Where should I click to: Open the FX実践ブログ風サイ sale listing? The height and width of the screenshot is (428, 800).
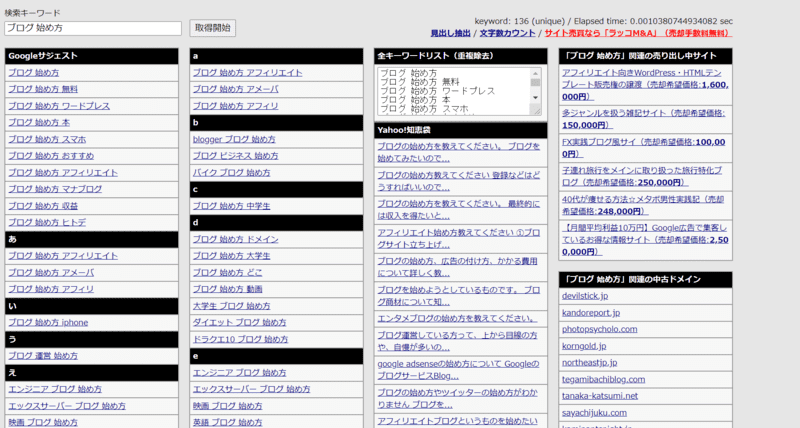point(644,148)
